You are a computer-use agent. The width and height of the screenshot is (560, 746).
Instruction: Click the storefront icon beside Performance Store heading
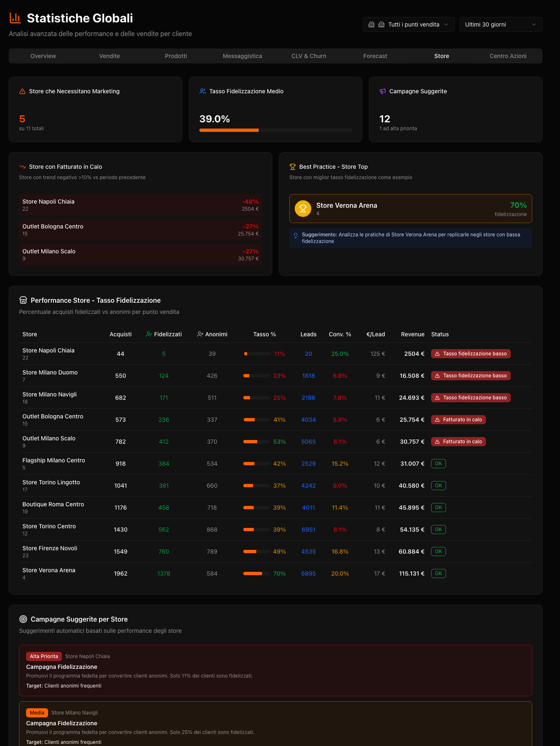coord(23,300)
